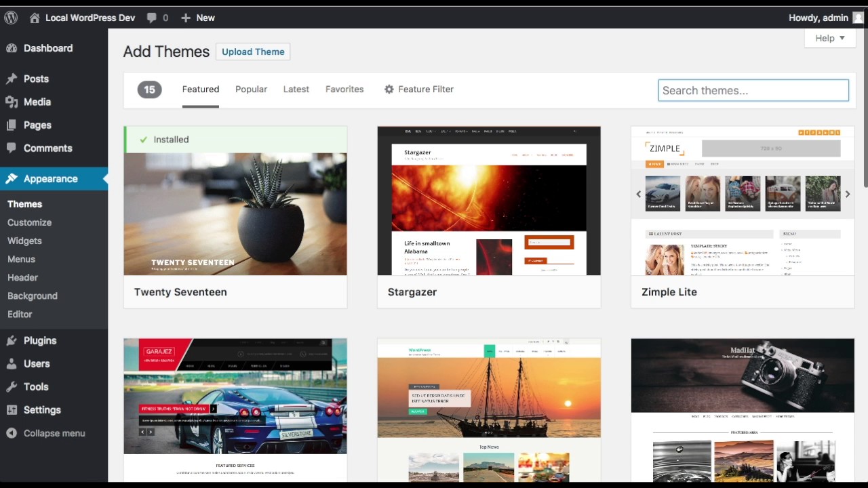Click the Stargazer theme name
Image resolution: width=868 pixels, height=488 pixels.
pos(412,292)
